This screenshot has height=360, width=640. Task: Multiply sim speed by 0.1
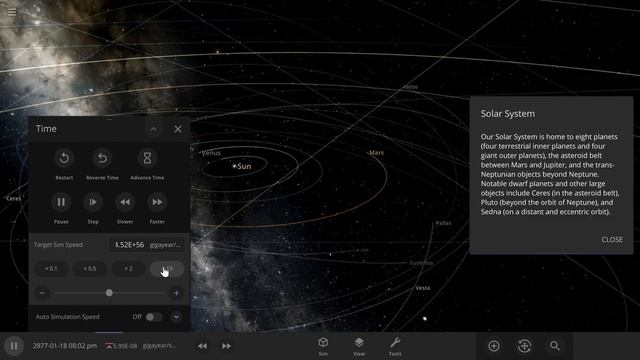pyautogui.click(x=51, y=269)
